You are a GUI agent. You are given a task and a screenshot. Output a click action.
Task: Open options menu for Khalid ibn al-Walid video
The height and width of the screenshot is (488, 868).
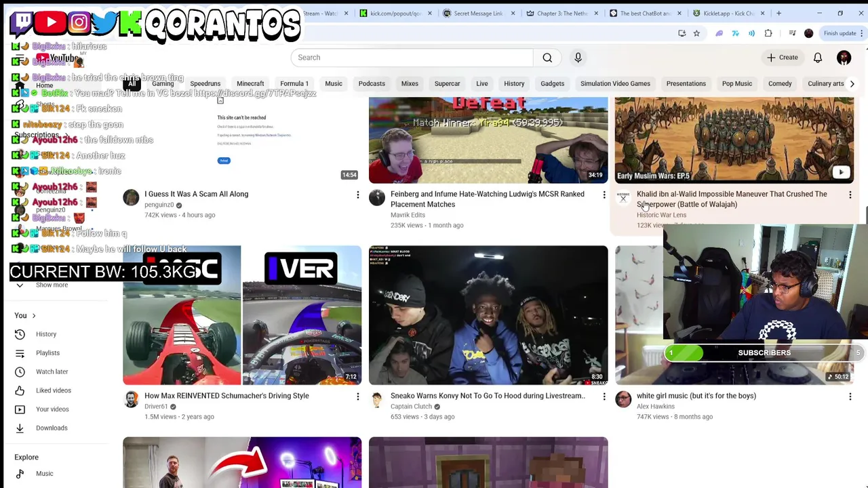850,195
